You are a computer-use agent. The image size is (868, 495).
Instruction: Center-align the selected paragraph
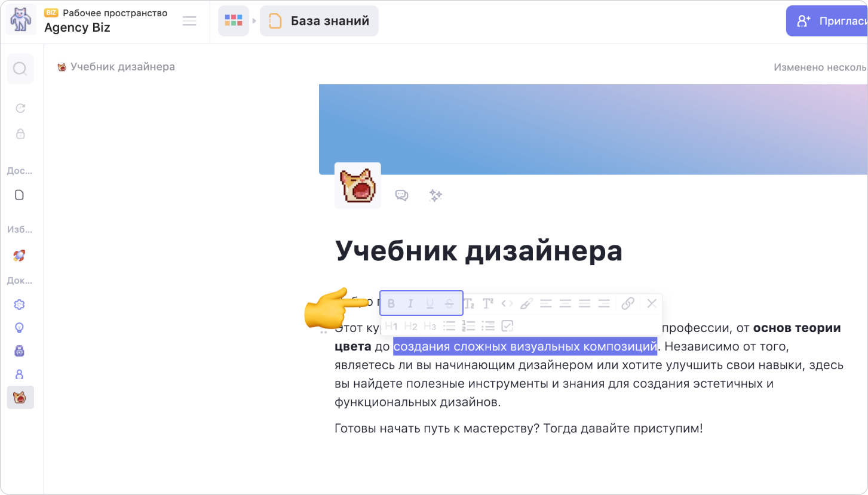tap(565, 303)
